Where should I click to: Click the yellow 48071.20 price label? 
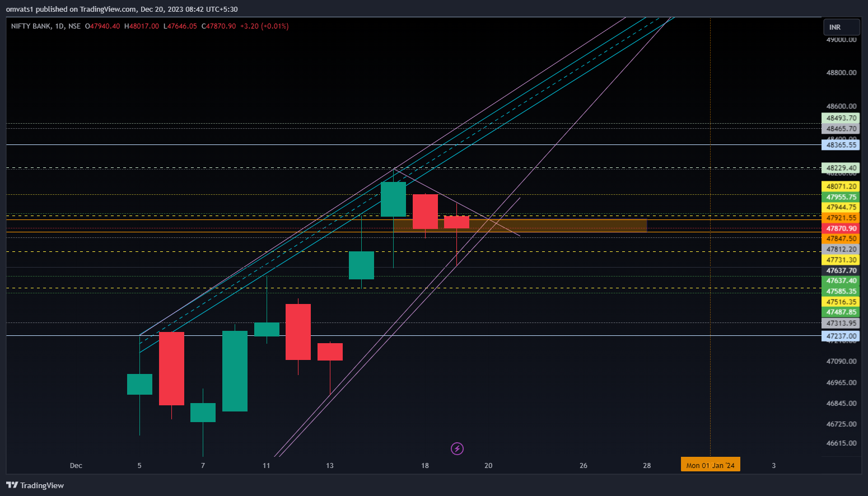pos(841,186)
